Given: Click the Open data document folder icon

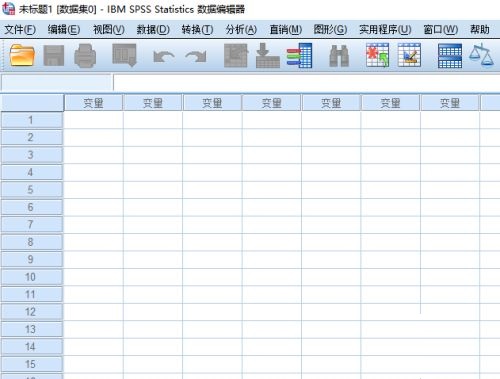Looking at the screenshot, I should click(22, 55).
